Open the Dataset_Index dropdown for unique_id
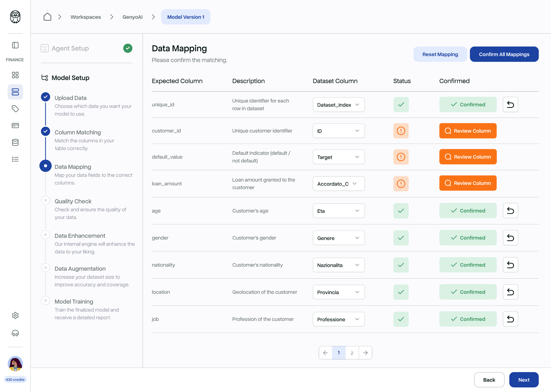The width and height of the screenshot is (551, 392). pyautogui.click(x=338, y=105)
